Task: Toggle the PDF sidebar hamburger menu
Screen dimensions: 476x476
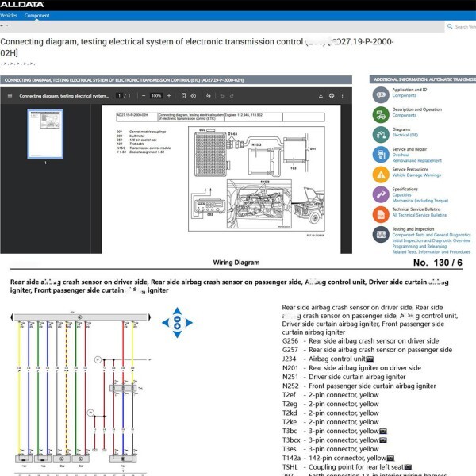Action: (9, 95)
